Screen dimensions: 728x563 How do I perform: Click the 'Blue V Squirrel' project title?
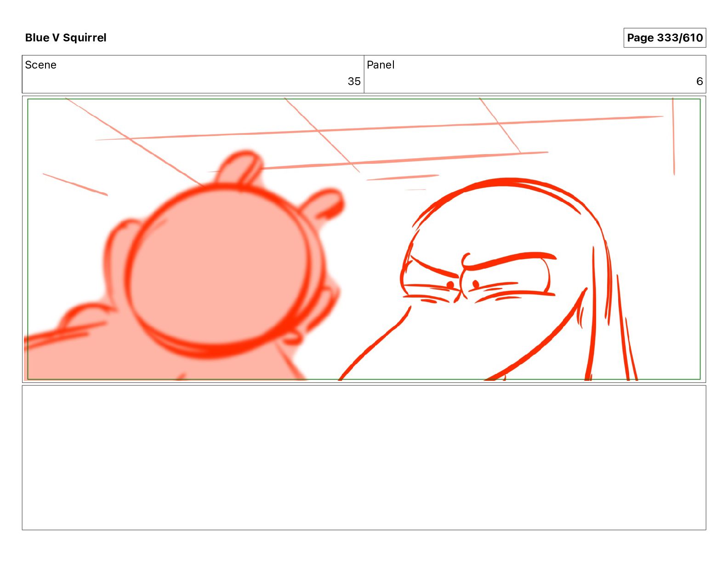pyautogui.click(x=66, y=38)
